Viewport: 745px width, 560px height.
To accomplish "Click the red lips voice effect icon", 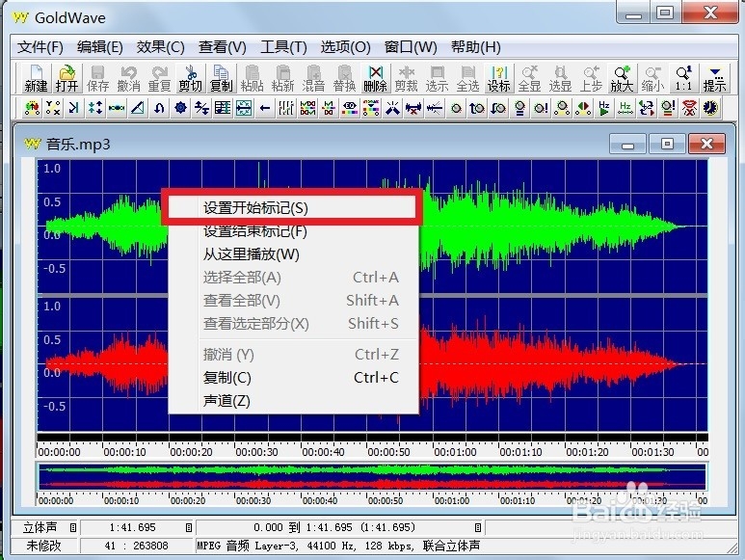I will point(689,108).
